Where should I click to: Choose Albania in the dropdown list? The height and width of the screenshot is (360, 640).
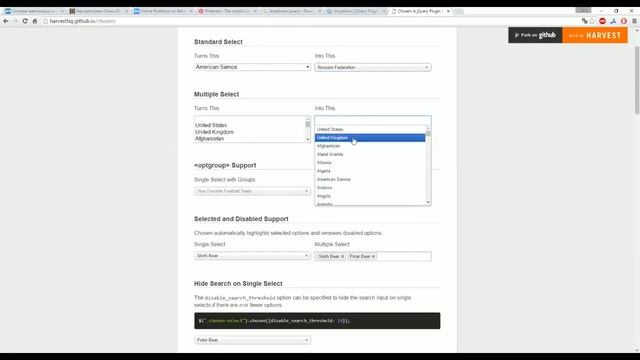[370, 163]
